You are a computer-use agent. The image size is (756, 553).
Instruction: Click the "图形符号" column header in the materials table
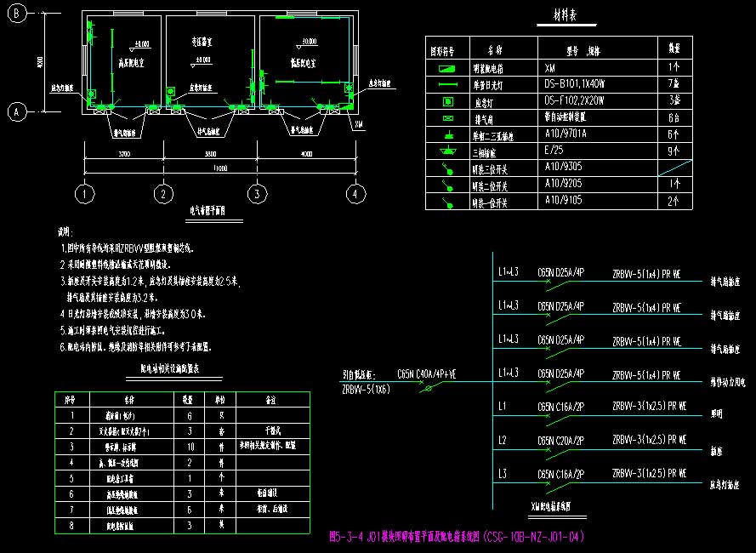[x=442, y=51]
